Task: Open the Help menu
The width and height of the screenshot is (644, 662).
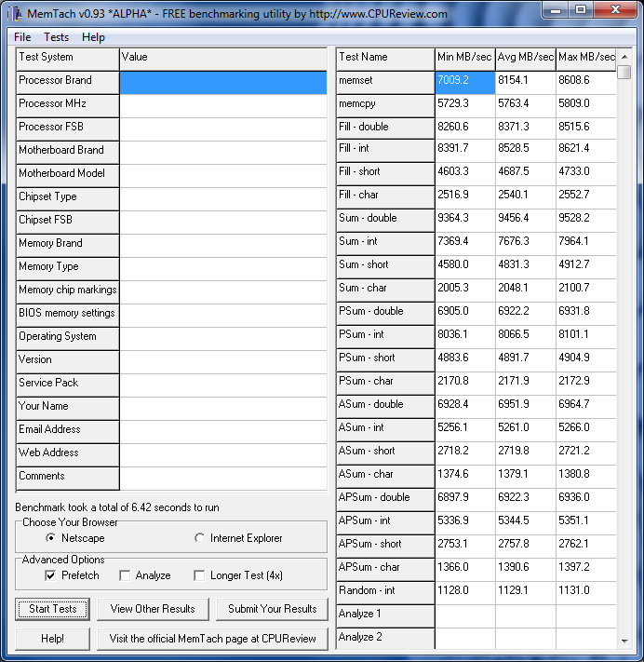Action: pos(93,37)
